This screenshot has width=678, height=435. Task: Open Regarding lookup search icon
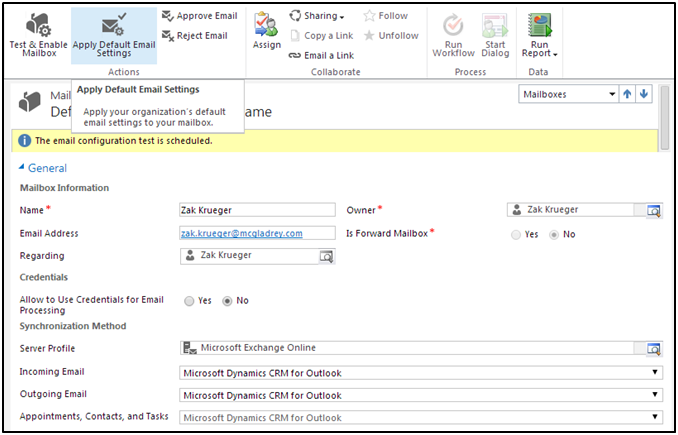pos(326,256)
